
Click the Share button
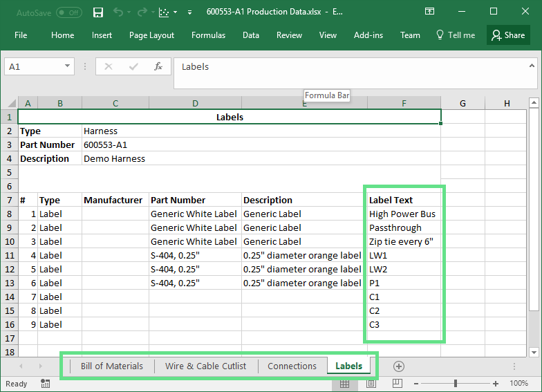508,35
